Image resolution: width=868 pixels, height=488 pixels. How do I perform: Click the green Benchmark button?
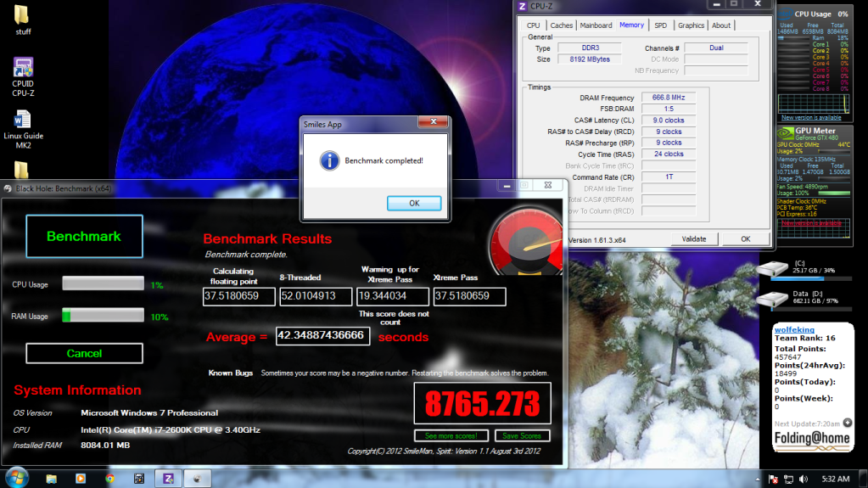pyautogui.click(x=84, y=237)
